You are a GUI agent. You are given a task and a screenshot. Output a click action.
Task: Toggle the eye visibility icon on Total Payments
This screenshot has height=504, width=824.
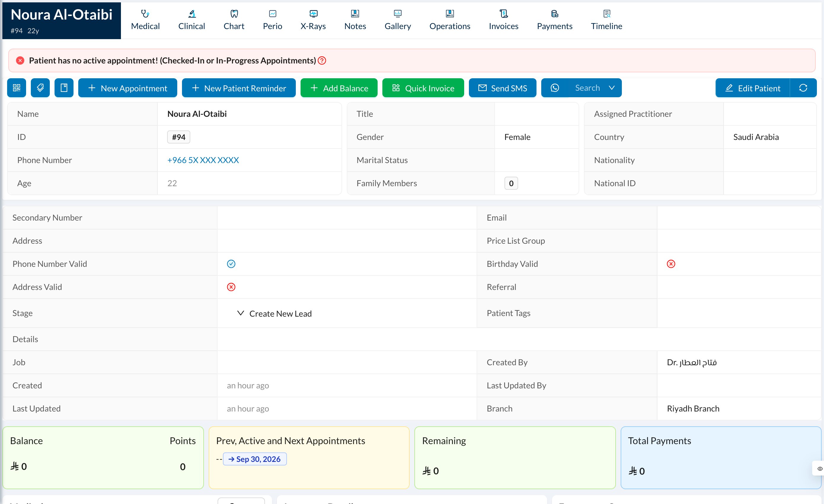819,468
